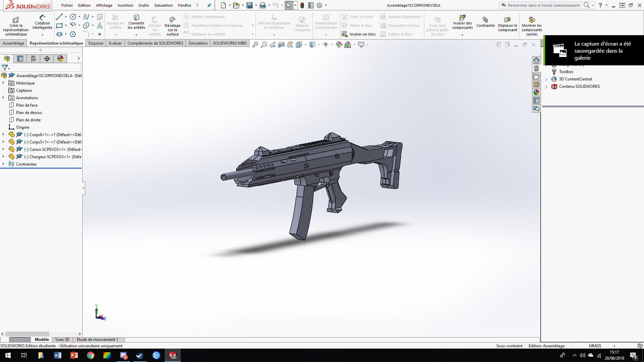Viewport: 644px width, 362px height.
Task: Click Zoom to Area magnifier icon
Action: pos(264,45)
